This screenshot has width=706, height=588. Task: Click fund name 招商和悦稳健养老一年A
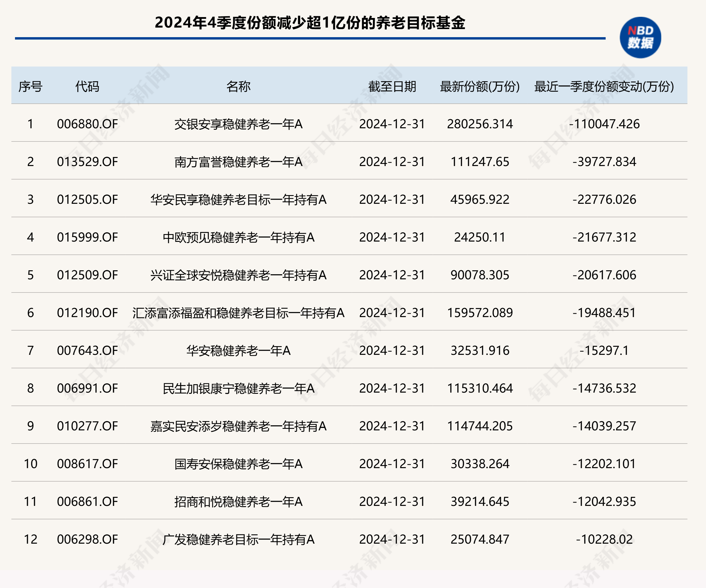click(x=238, y=502)
